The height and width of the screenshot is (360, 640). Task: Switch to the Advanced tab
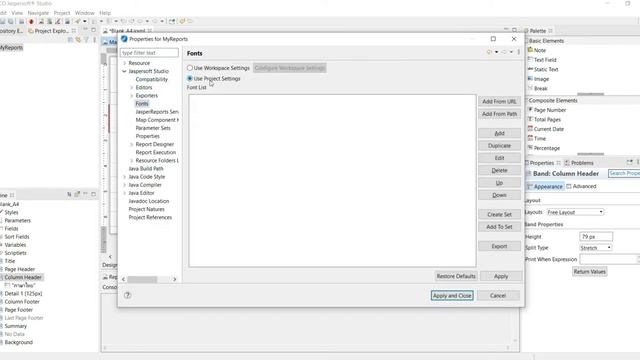[x=581, y=187]
